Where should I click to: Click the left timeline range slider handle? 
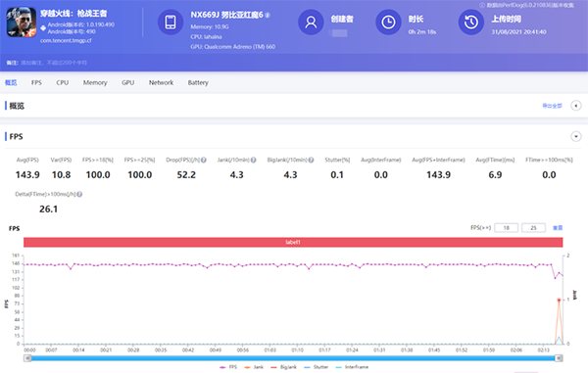(x=27, y=358)
